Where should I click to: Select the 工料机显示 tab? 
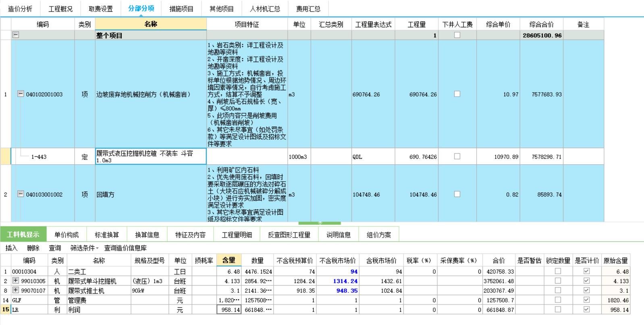(23, 234)
